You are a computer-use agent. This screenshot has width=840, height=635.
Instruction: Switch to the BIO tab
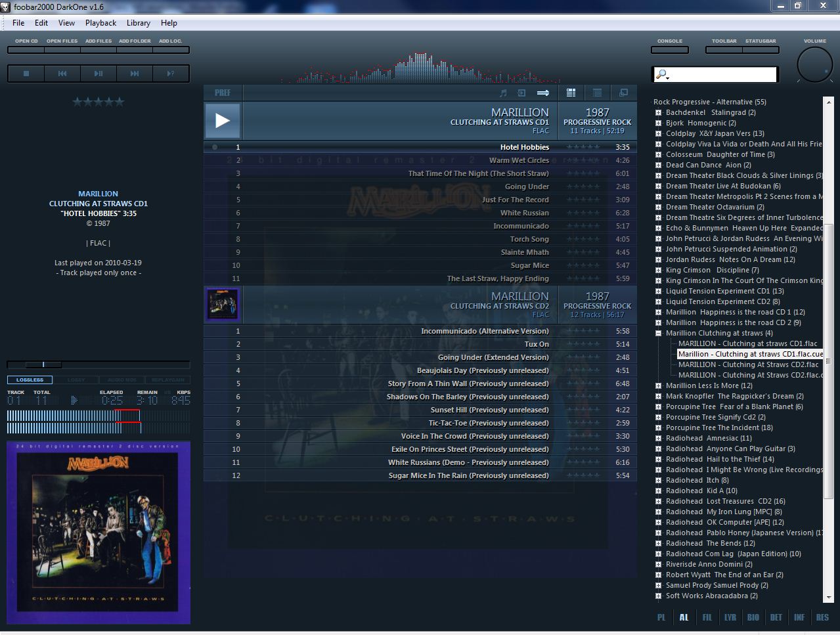pos(753,617)
